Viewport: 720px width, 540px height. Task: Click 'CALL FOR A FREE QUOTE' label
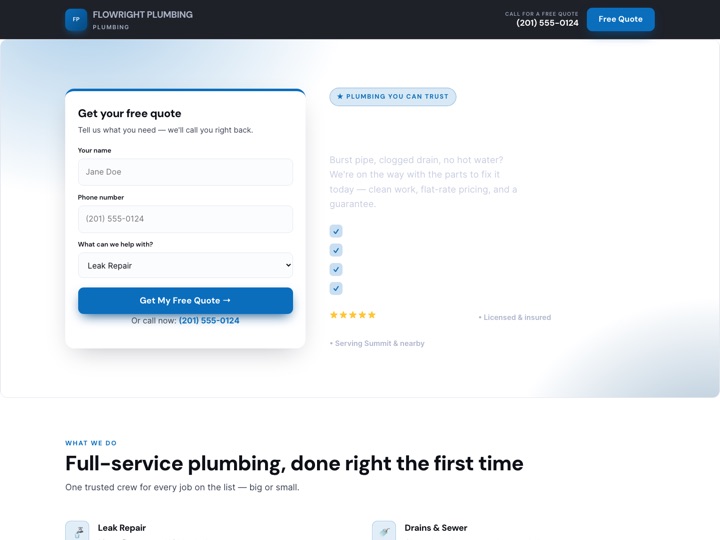pos(542,14)
